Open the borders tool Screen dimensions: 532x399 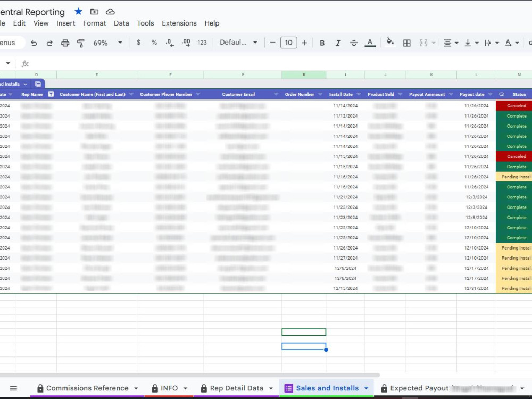point(406,43)
